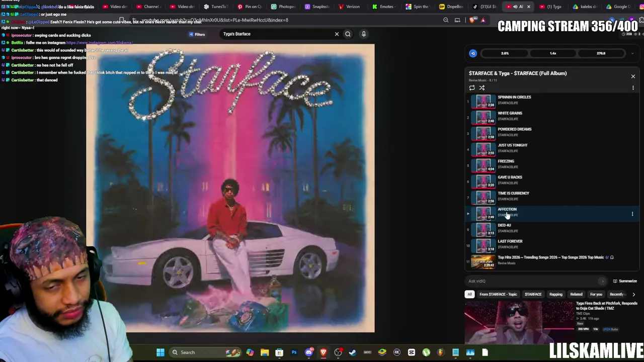Select the $TARFACE filter chip
This screenshot has height=362, width=644.
pos(533,295)
